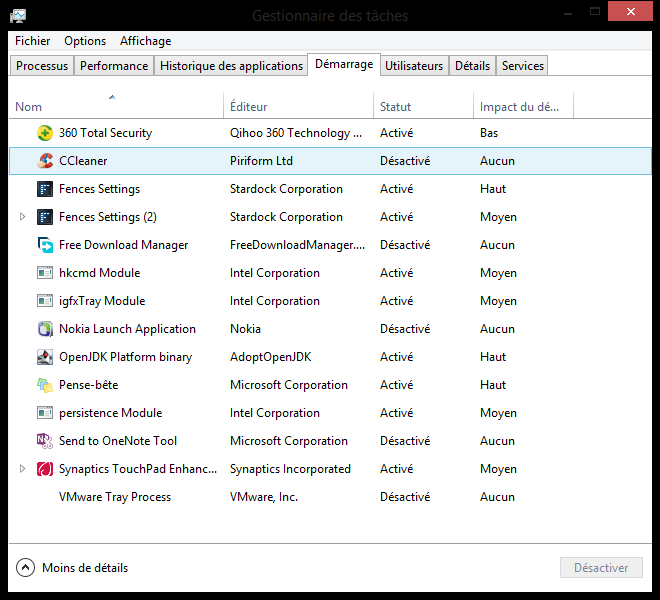Click the hkcmd Module icon

(x=45, y=273)
